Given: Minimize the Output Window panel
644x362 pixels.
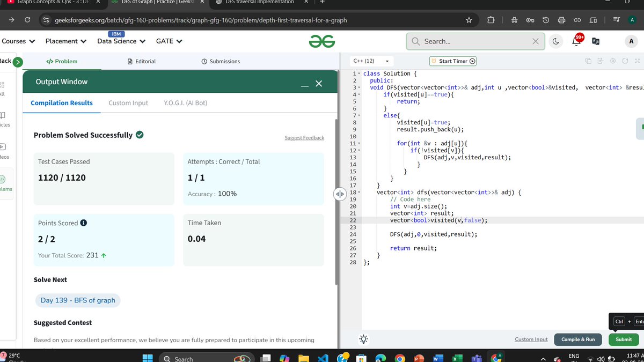Looking at the screenshot, I should pos(304,85).
